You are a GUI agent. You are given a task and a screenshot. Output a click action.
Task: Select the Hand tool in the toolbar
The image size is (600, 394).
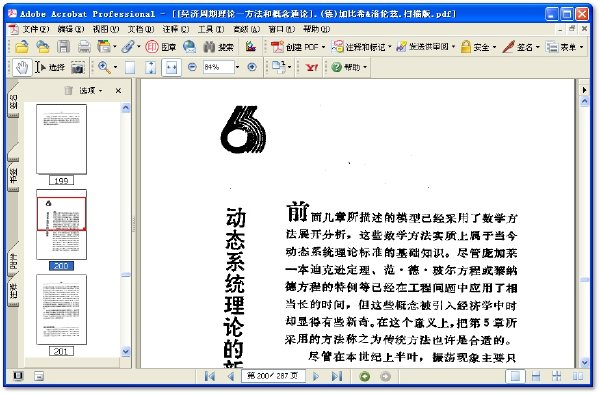pyautogui.click(x=22, y=67)
